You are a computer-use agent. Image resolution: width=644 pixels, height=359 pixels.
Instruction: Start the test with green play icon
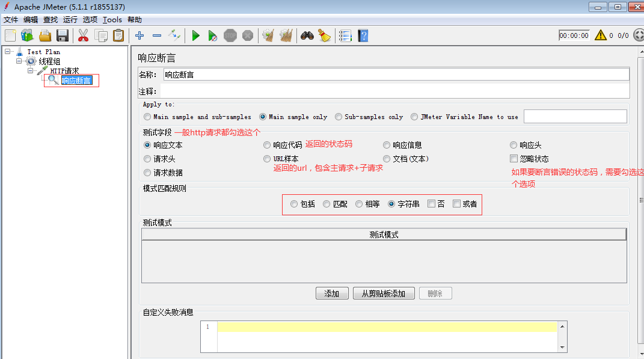point(196,35)
